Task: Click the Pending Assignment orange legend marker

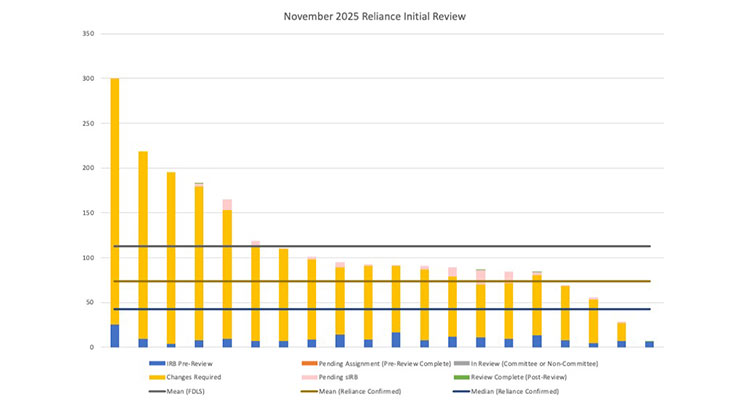Action: click(308, 363)
